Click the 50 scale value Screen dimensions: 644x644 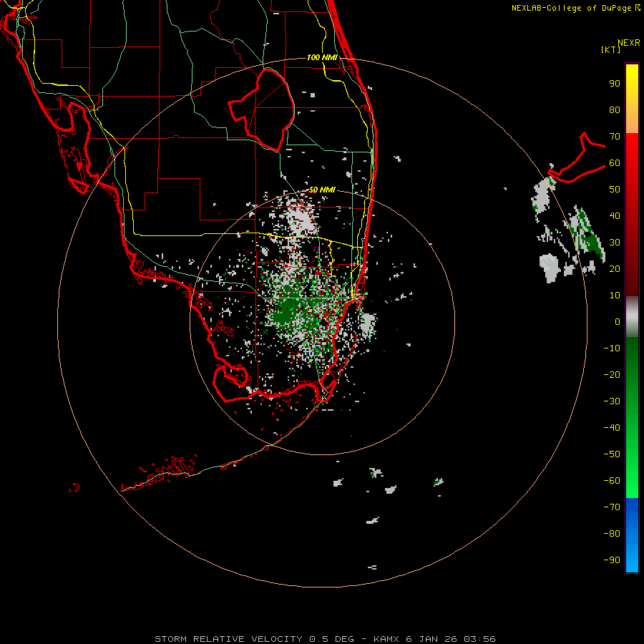(615, 190)
